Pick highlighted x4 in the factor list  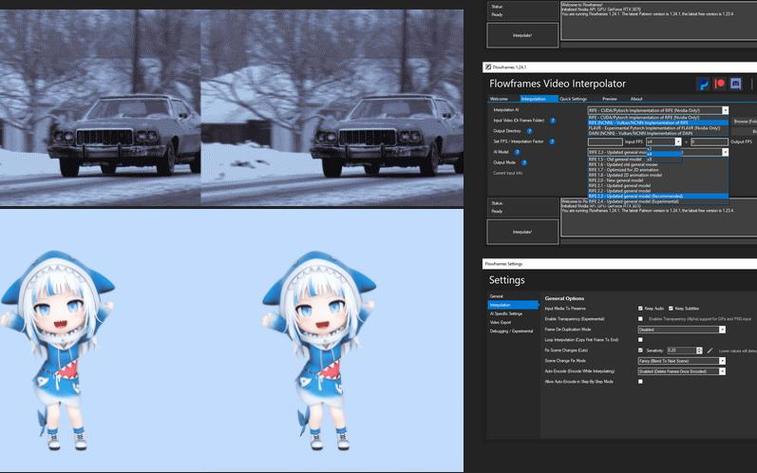click(x=664, y=154)
